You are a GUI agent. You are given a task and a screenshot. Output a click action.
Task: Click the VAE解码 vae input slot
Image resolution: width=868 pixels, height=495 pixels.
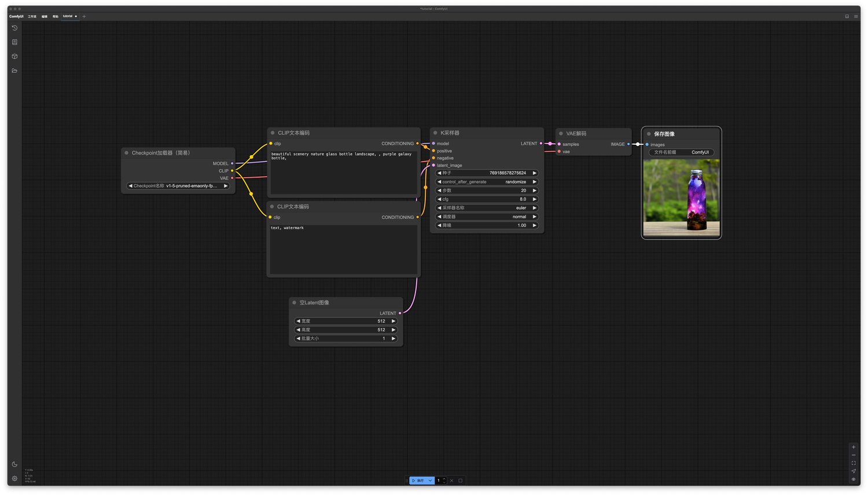click(559, 152)
